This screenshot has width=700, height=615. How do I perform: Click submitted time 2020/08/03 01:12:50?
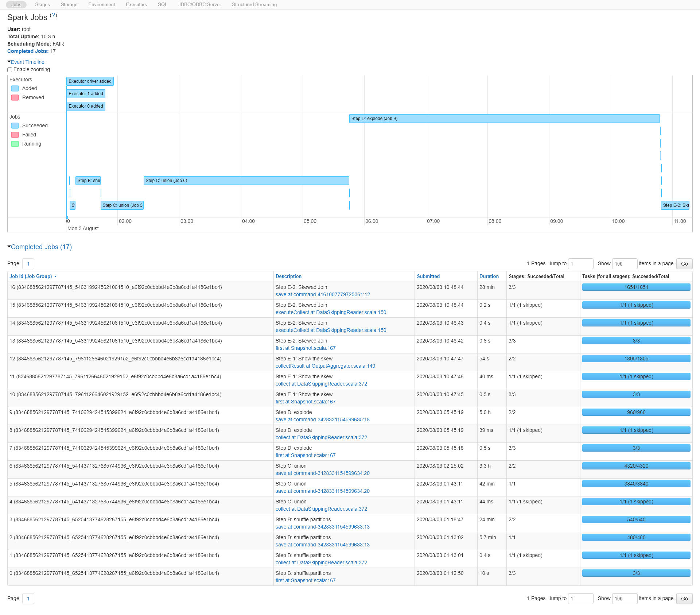pyautogui.click(x=440, y=573)
